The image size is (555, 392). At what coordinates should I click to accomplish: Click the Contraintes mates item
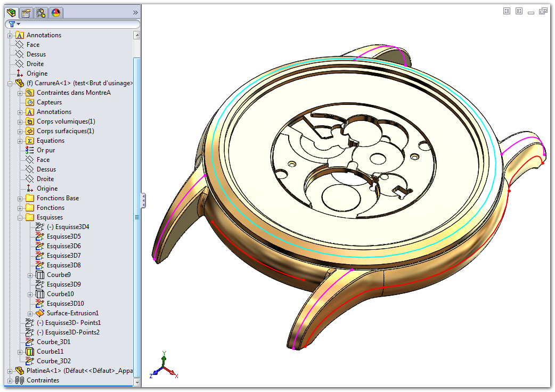click(43, 380)
